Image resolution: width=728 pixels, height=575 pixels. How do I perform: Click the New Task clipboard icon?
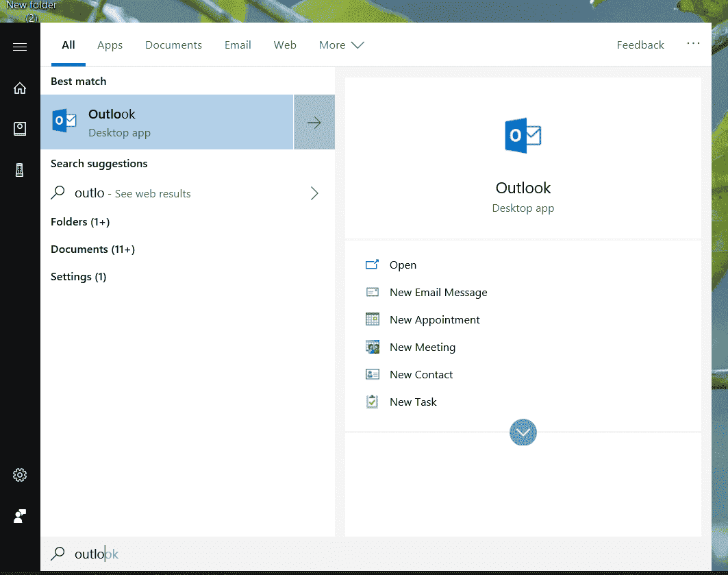click(372, 402)
